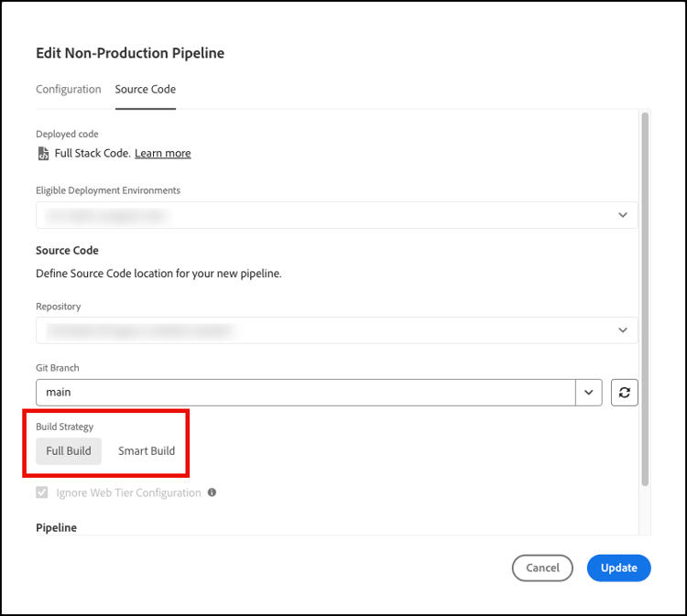Screen dimensions: 687x616
Task: Open the Learn more link
Action: 163,154
